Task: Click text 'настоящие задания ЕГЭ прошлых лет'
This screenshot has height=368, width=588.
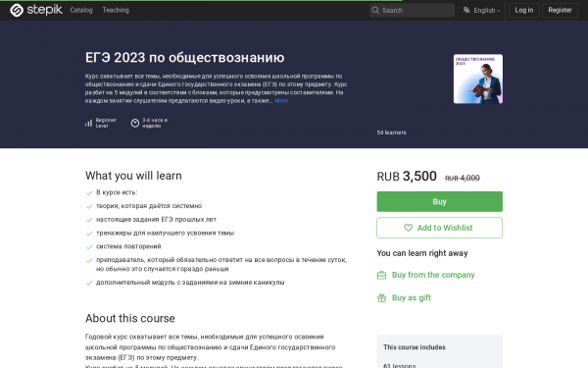Action: coord(156,219)
